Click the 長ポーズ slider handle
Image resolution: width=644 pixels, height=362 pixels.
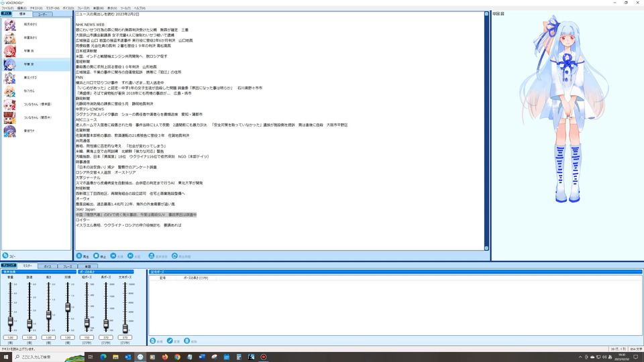(x=106, y=324)
